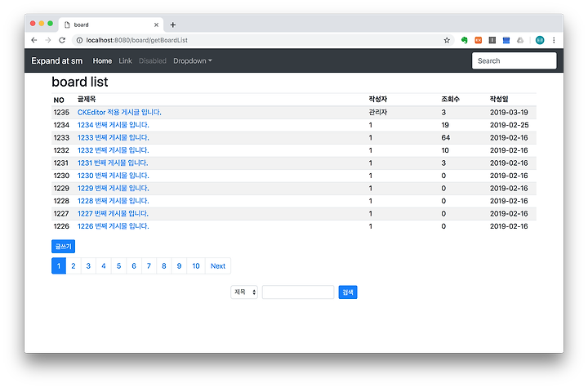Click the browser back arrow

pos(34,40)
